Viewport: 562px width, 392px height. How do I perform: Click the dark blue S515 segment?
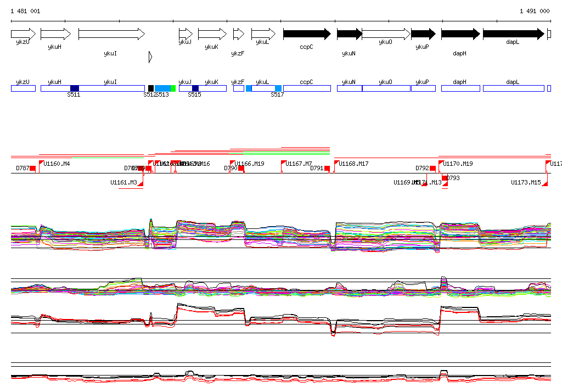(x=195, y=88)
